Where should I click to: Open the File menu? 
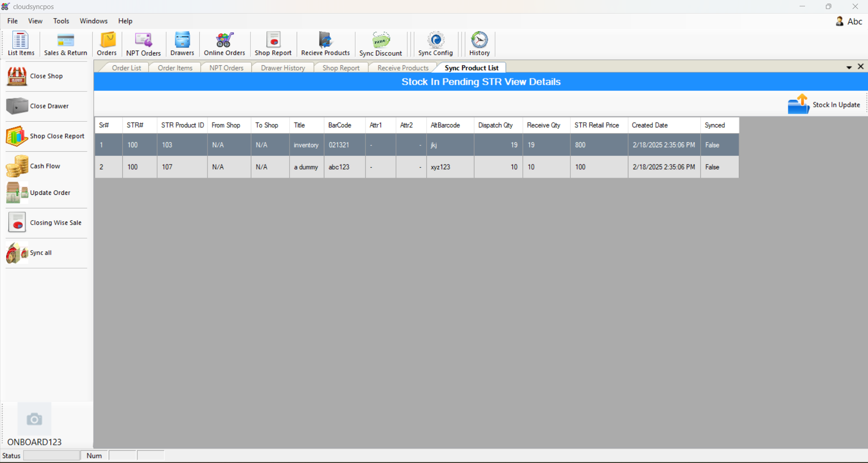pyautogui.click(x=13, y=21)
